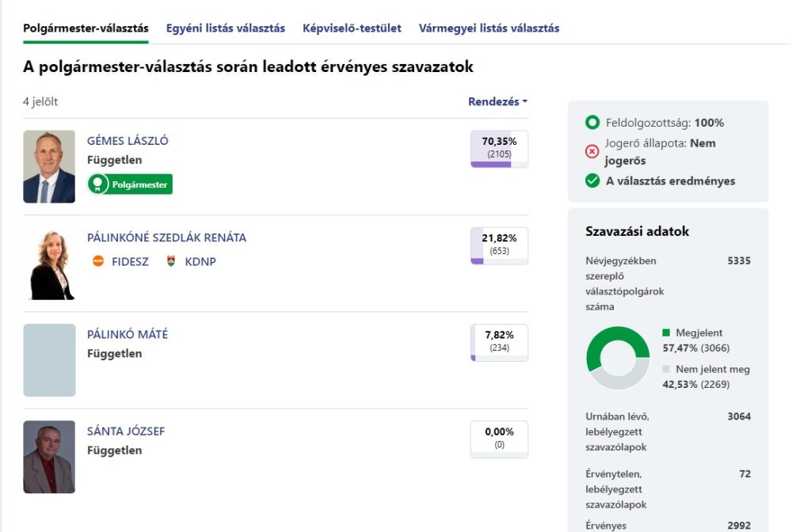Click Sánta József's portrait photo
Viewport: 811px width, 532px height.
[x=49, y=457]
